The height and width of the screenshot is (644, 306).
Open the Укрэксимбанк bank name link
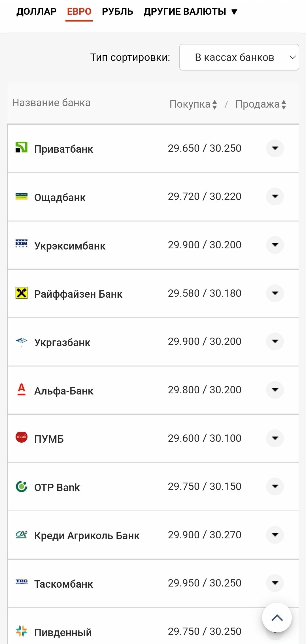tap(70, 246)
